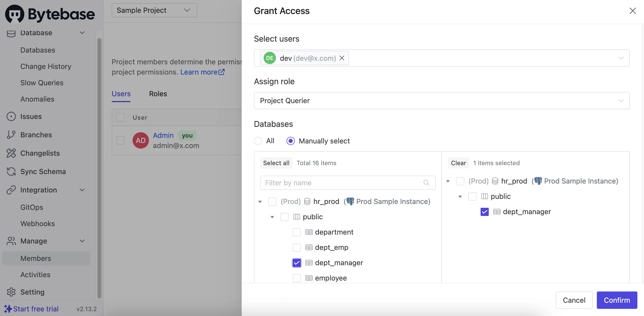
Task: Check the department table checkbox
Action: (x=297, y=232)
